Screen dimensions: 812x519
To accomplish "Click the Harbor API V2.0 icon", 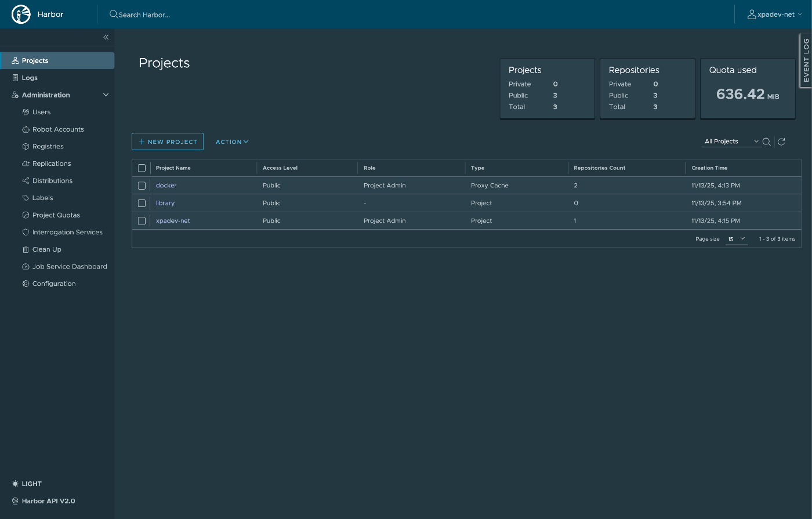I will point(16,501).
